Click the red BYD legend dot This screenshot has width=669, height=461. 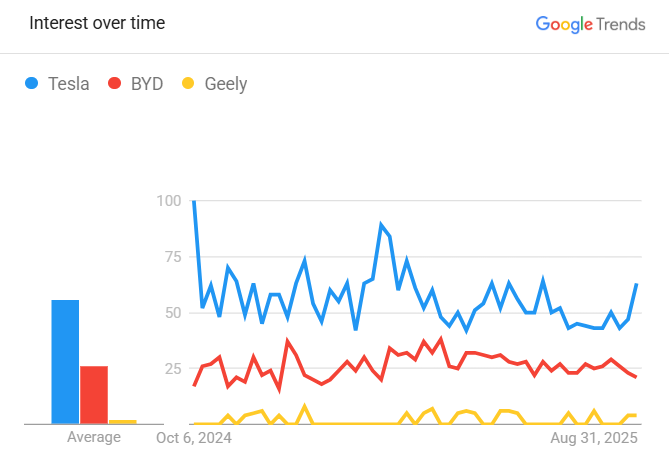pos(115,84)
